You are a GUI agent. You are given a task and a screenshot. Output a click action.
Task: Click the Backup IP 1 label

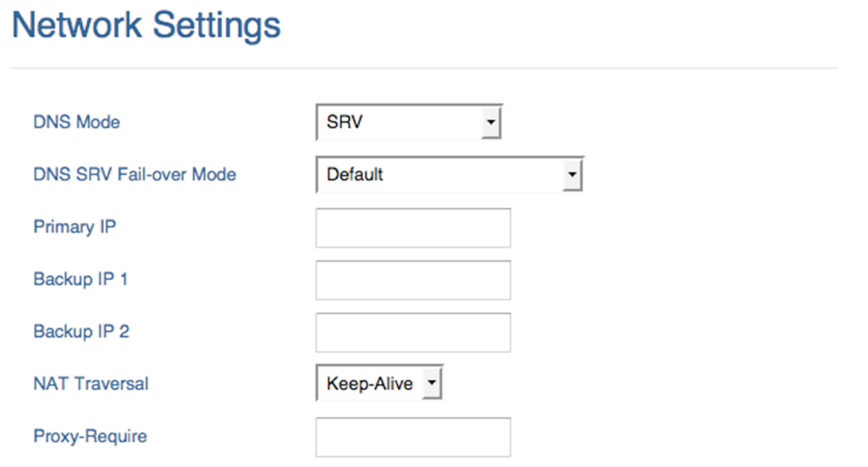click(x=80, y=279)
